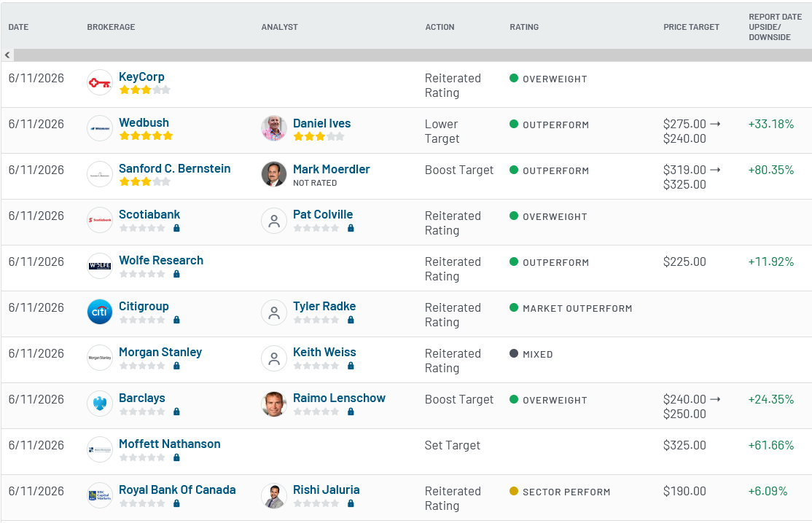Open analyst Mark Moerdler link
Viewport: 812px width, 523px height.
coord(332,169)
